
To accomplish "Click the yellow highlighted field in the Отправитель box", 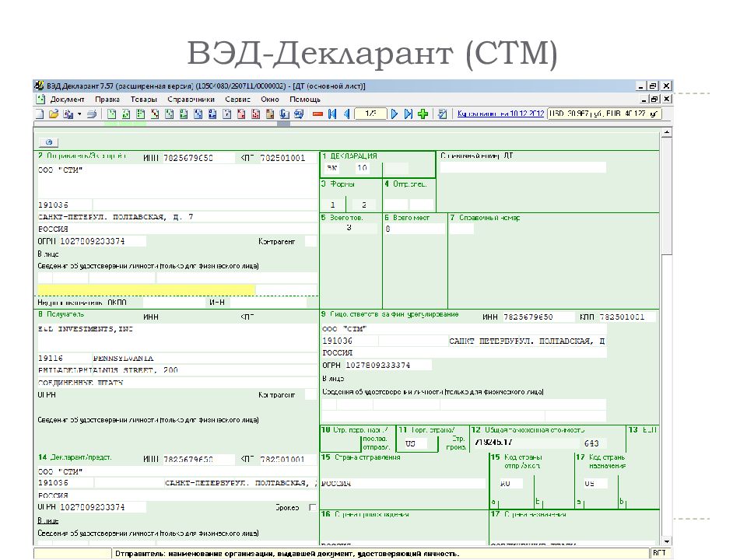I will 147,289.
